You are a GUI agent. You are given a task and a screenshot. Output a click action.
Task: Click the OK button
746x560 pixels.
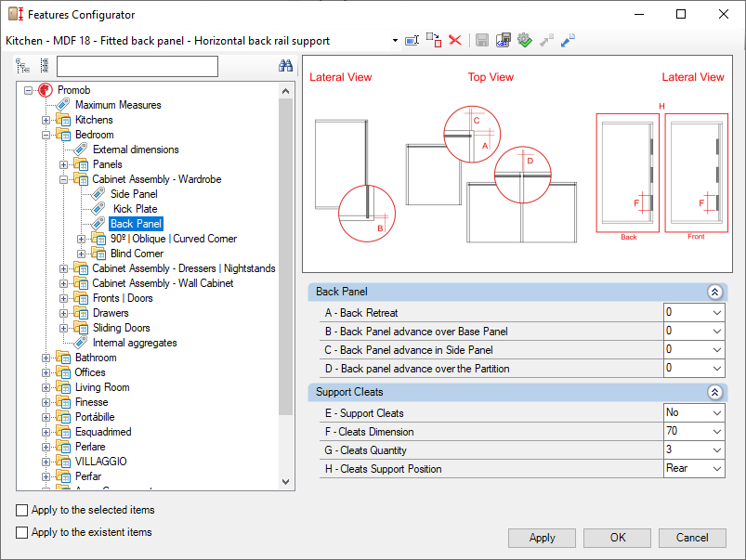click(x=618, y=538)
